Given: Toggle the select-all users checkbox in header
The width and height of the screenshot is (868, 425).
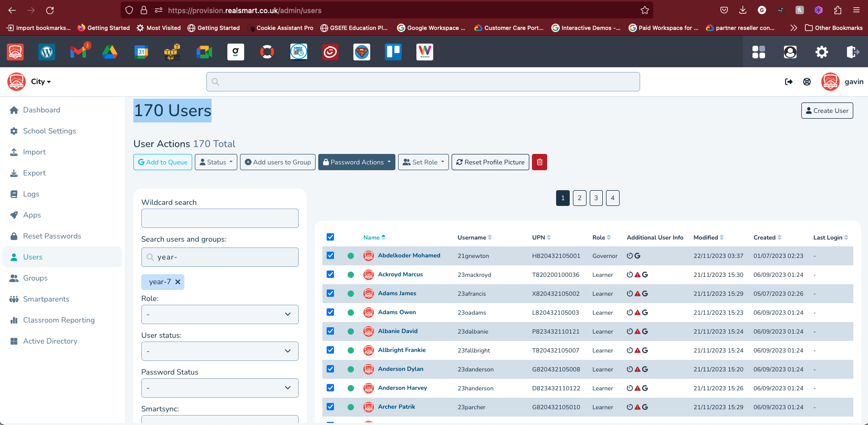Looking at the screenshot, I should [x=330, y=237].
